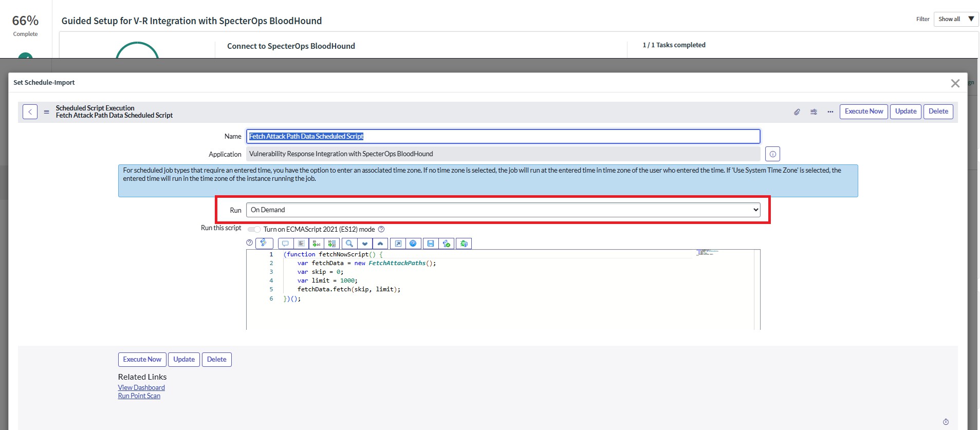Click the bottom Execute Now button
The width and height of the screenshot is (980, 430).
pyautogui.click(x=142, y=360)
